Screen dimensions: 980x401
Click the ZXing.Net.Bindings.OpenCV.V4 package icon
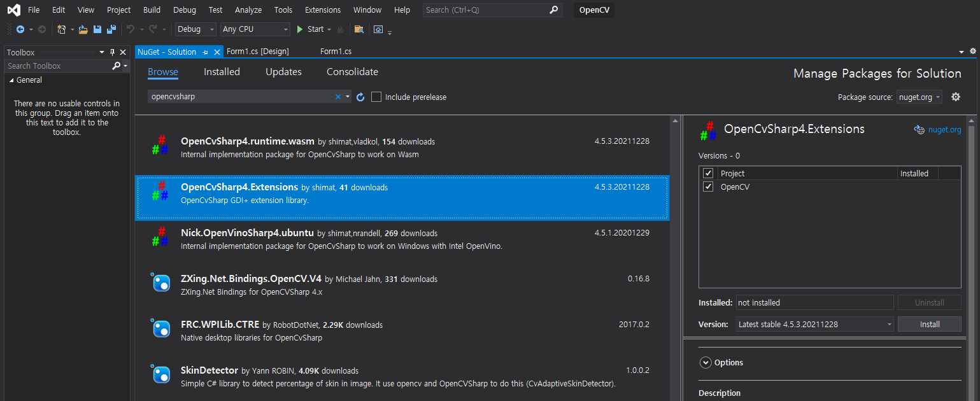pyautogui.click(x=160, y=282)
